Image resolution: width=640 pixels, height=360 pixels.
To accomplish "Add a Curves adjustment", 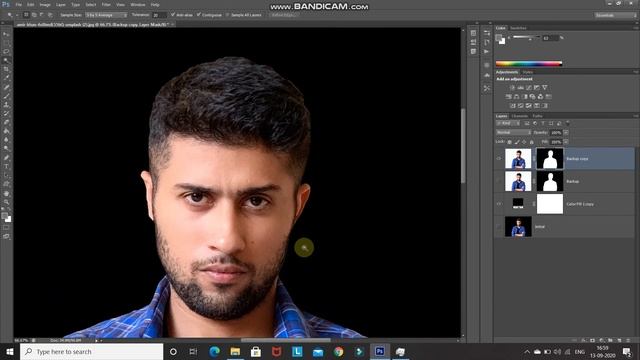I will pos(529,87).
